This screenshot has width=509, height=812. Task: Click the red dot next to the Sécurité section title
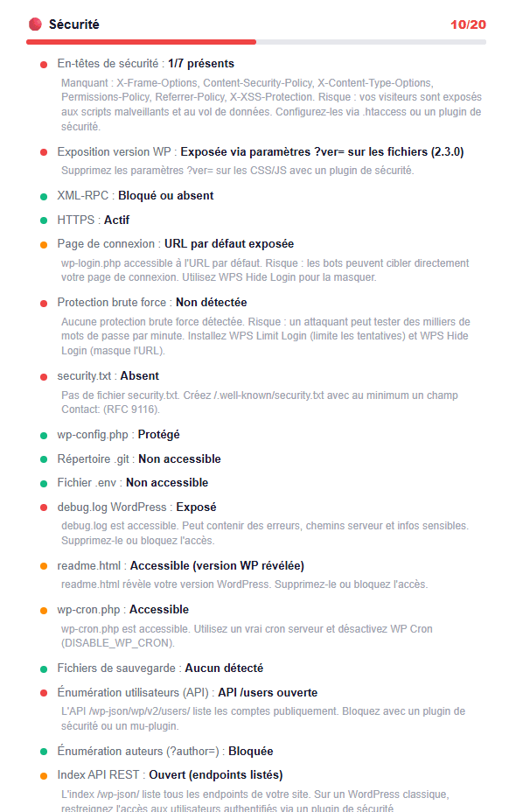[x=34, y=23]
